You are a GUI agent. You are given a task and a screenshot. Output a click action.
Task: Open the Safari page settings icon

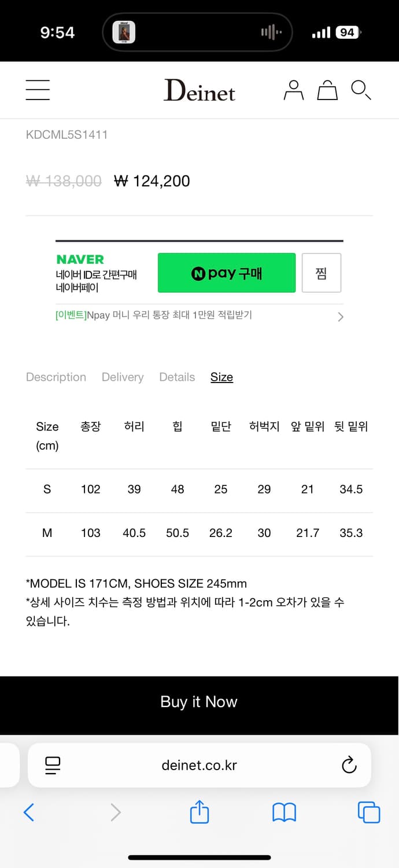[53, 765]
